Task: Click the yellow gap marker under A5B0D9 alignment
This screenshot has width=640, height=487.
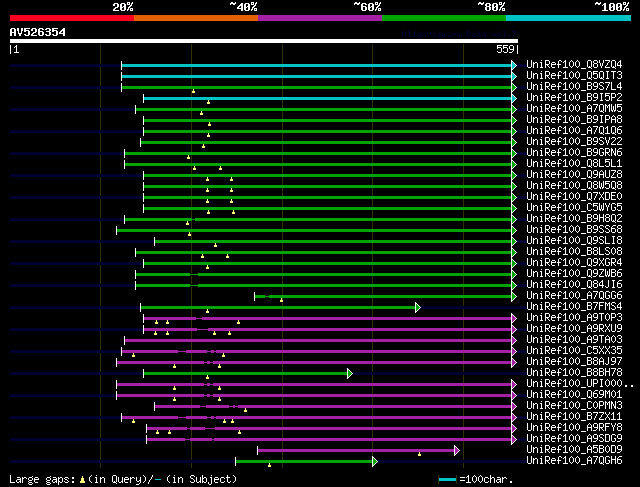Action: [419, 454]
